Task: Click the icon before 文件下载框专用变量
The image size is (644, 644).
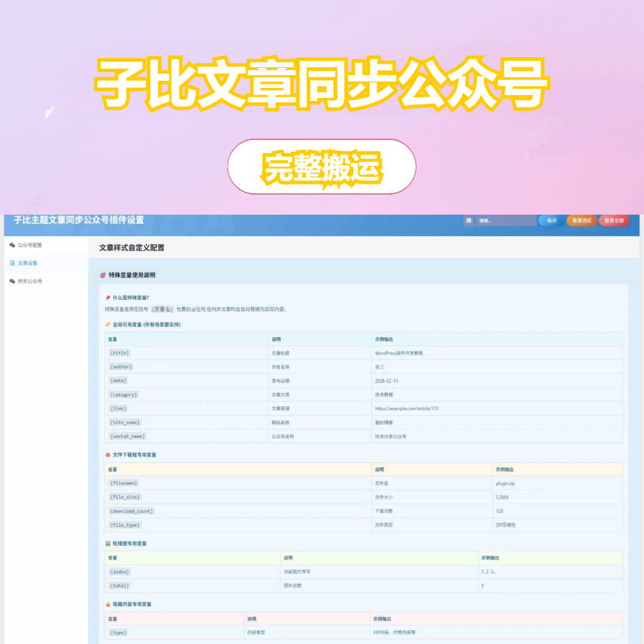Action: [107, 454]
